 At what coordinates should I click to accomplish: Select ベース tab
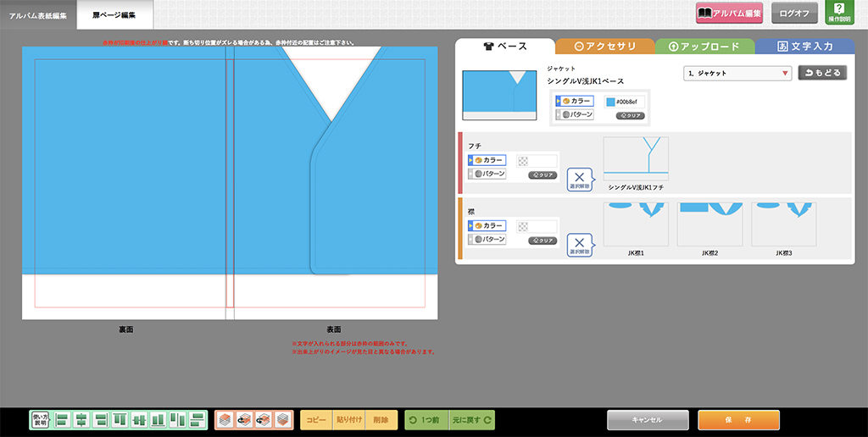505,47
